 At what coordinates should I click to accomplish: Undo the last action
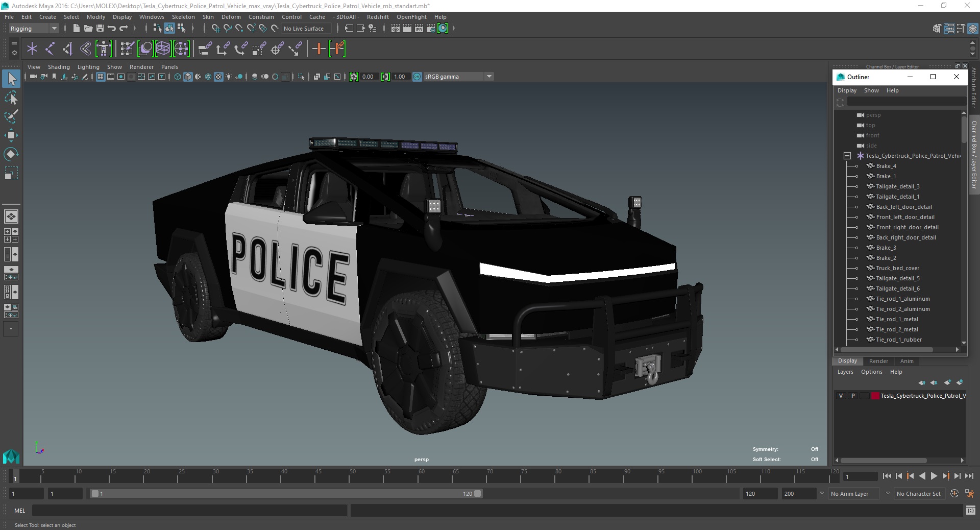112,29
